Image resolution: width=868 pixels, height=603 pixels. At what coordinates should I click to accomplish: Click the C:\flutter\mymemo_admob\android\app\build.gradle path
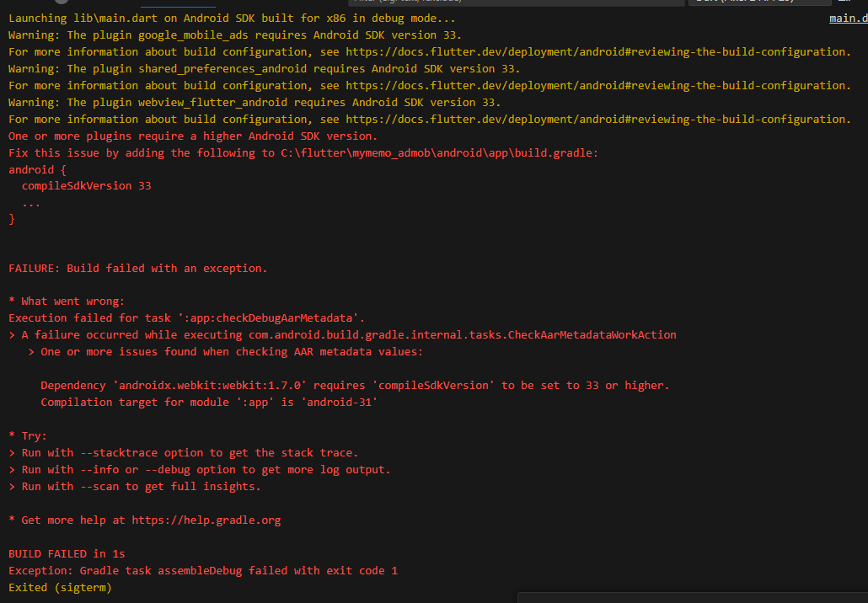click(x=437, y=153)
